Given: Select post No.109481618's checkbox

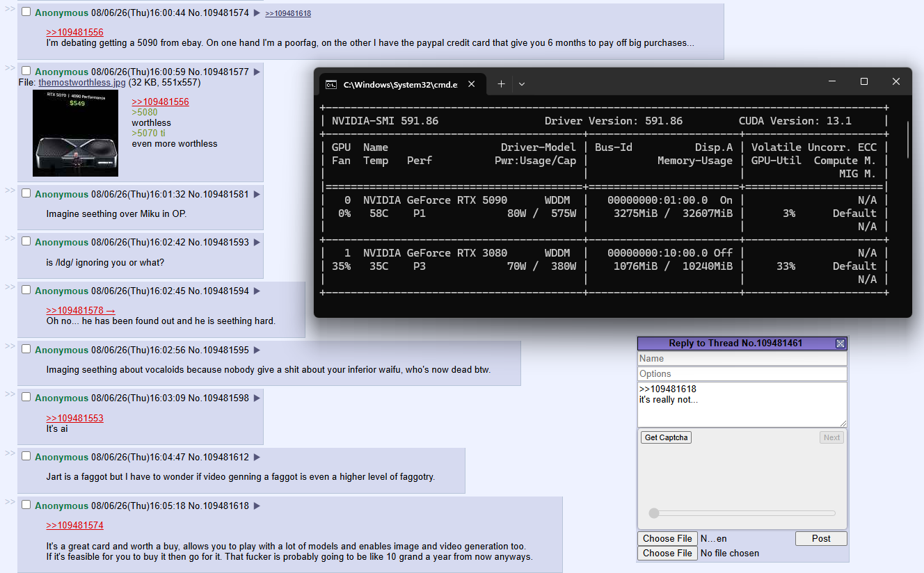Looking at the screenshot, I should point(26,505).
